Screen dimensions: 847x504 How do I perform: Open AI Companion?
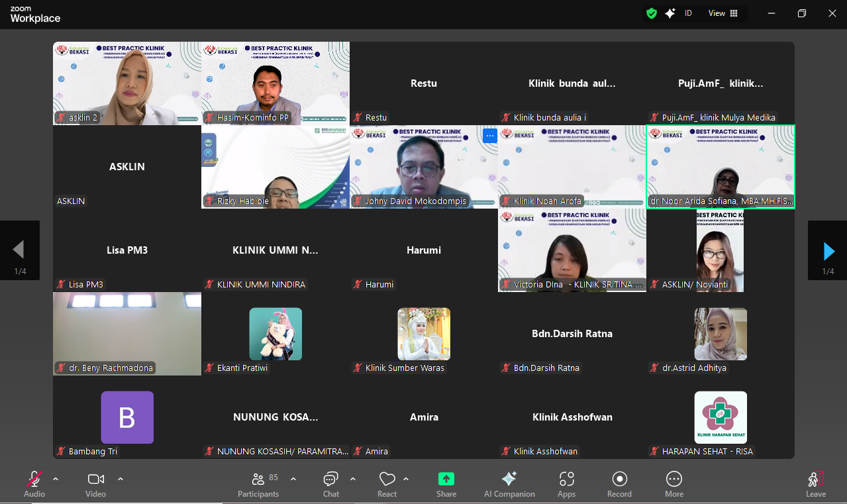coord(509,483)
